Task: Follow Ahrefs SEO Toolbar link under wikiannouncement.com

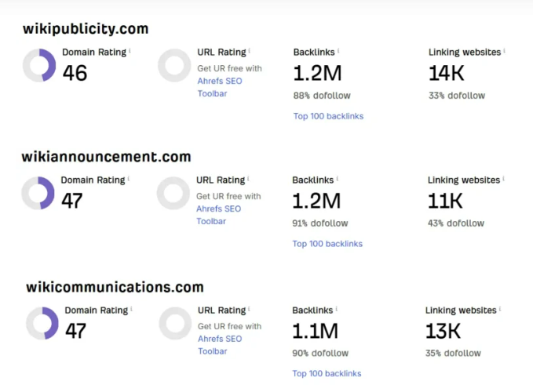Action: [x=218, y=215]
